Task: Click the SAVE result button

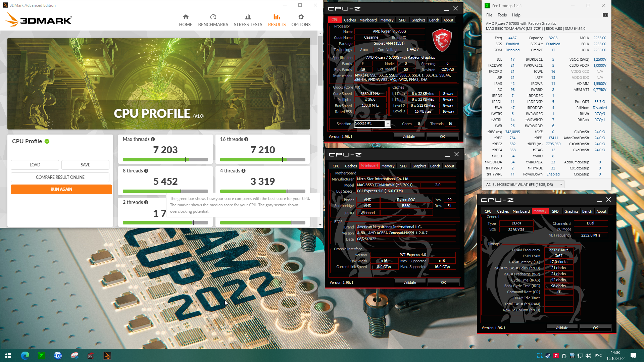Action: [85, 165]
